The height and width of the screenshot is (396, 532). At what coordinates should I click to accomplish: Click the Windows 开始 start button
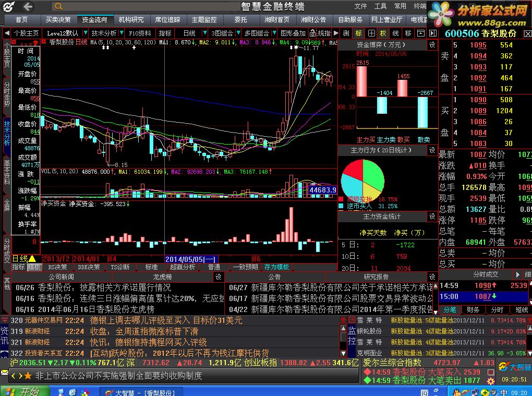[x=25, y=392]
